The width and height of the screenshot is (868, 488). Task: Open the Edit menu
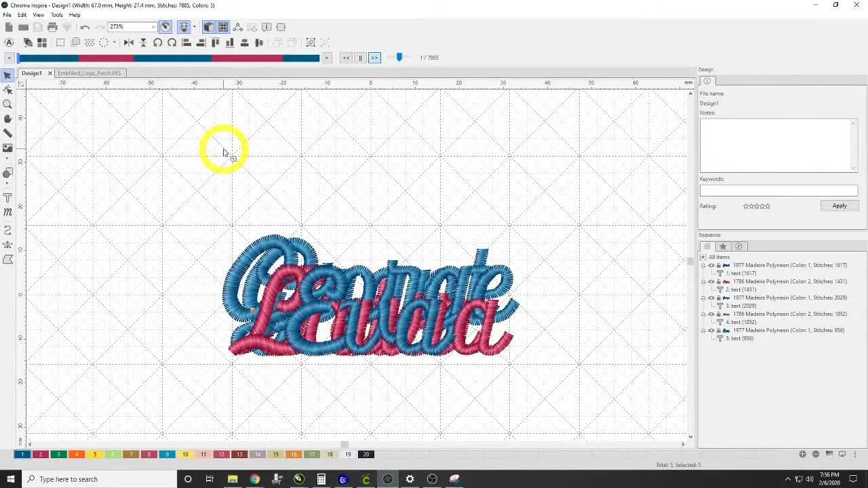[x=22, y=15]
